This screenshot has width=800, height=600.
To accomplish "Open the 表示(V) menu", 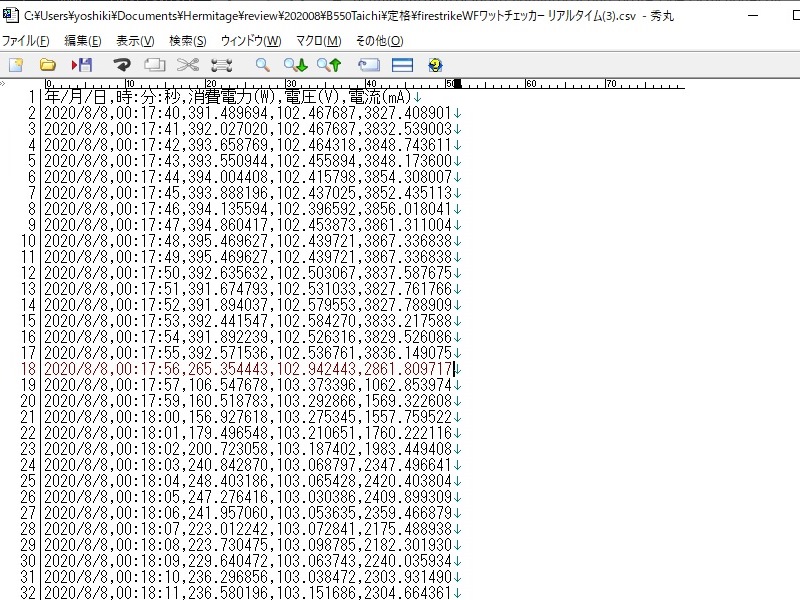I will (135, 41).
